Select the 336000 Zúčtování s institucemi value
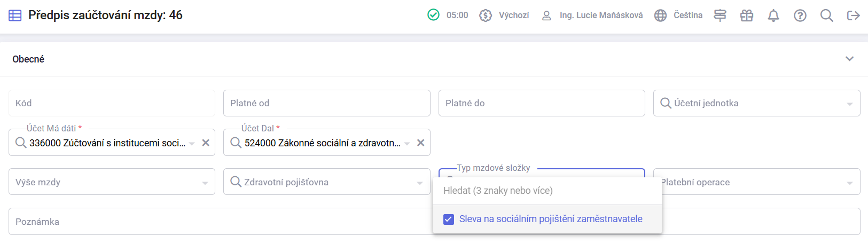This screenshot has width=868, height=251. click(107, 143)
